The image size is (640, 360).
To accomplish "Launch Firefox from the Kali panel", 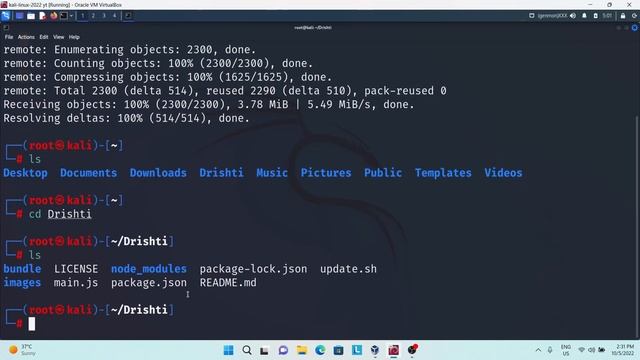I will [x=53, y=16].
